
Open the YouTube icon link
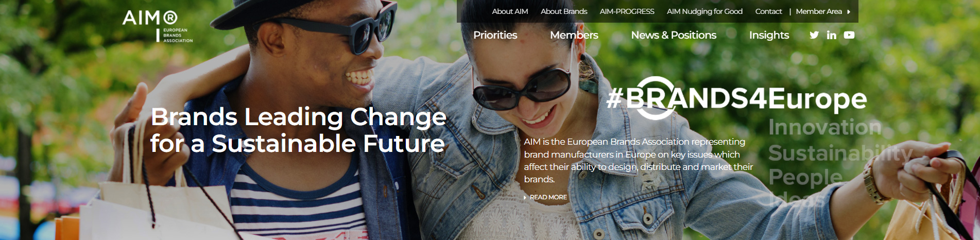(x=849, y=35)
